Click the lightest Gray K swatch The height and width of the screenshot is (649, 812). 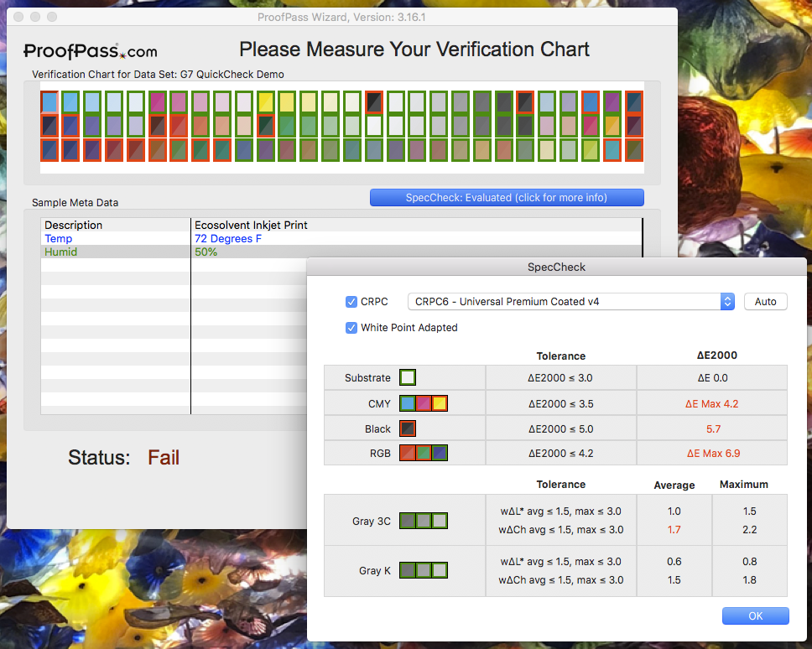click(440, 570)
